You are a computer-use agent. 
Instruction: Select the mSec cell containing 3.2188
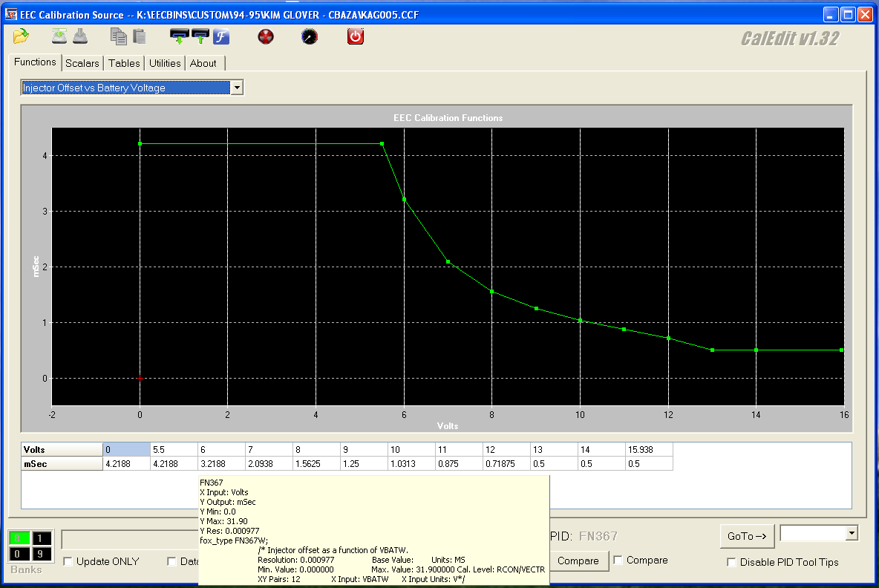click(x=221, y=463)
